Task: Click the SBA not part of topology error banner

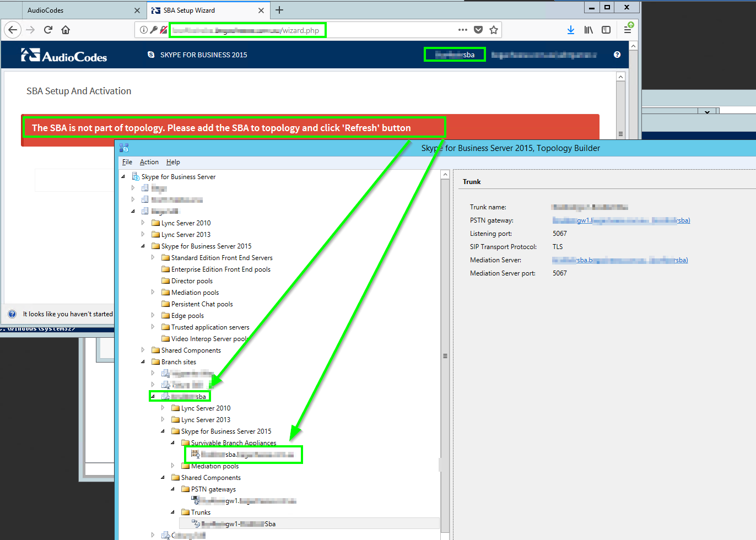Action: [310, 131]
